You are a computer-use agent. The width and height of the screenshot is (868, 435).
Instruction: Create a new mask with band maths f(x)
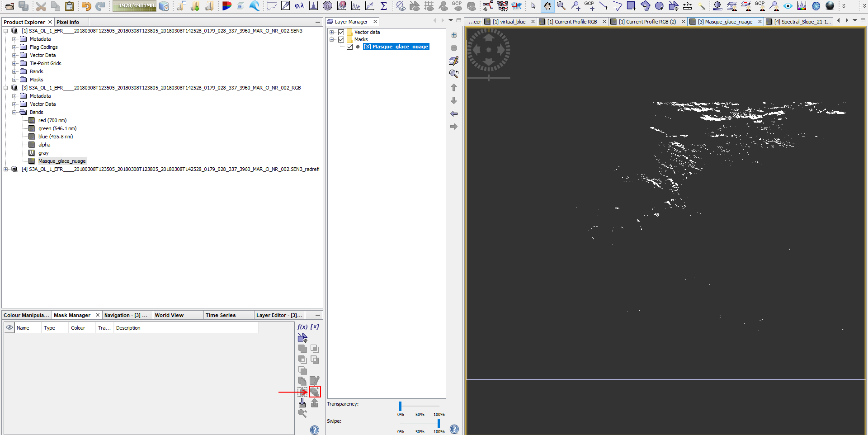[302, 326]
